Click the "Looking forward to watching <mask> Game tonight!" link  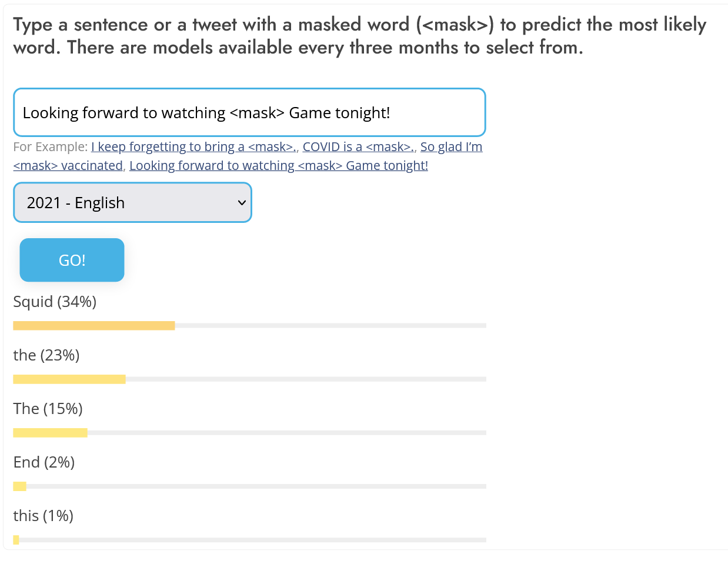278,166
